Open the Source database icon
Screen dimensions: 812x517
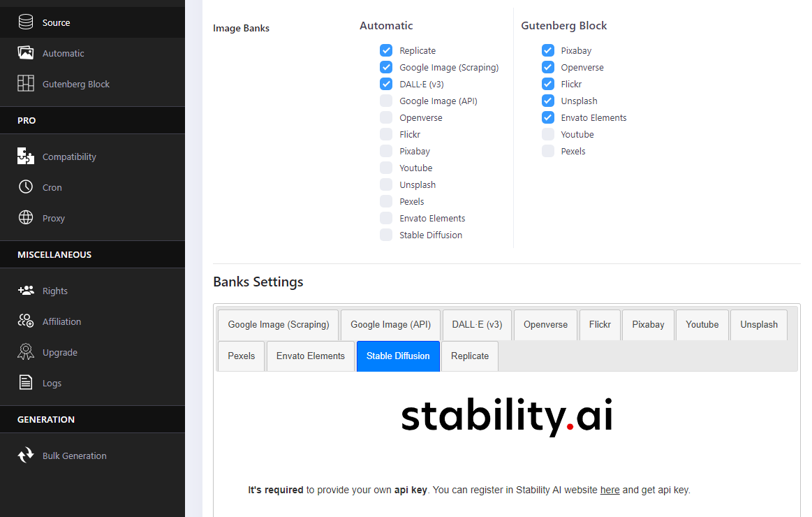(x=26, y=22)
